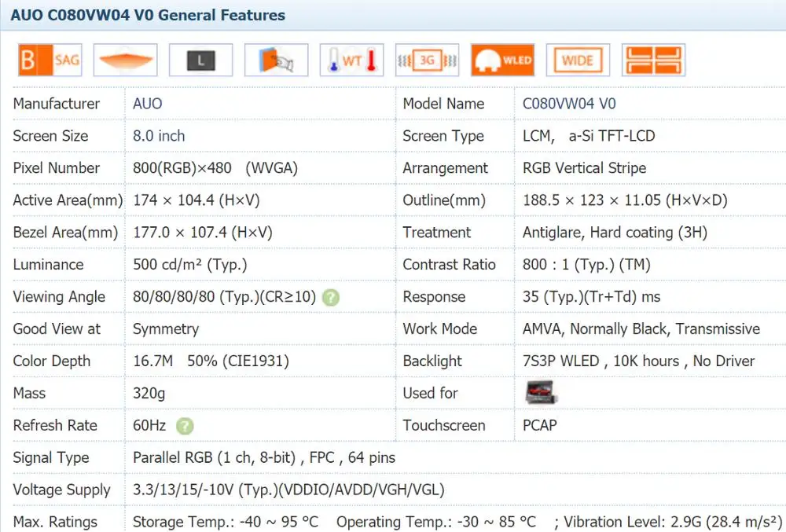This screenshot has width=786, height=532.
Task: Click the orange split-panel icon
Action: (654, 60)
